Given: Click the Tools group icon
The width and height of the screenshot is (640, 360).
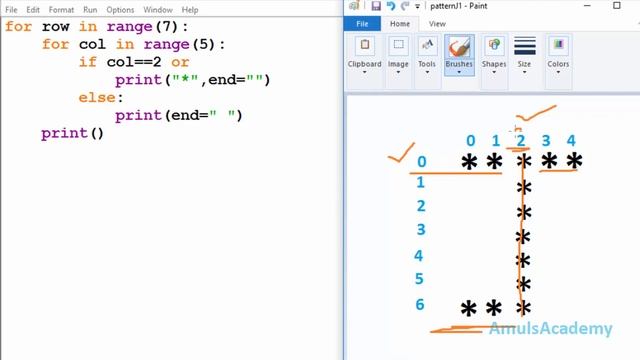Looking at the screenshot, I should pos(427,45).
